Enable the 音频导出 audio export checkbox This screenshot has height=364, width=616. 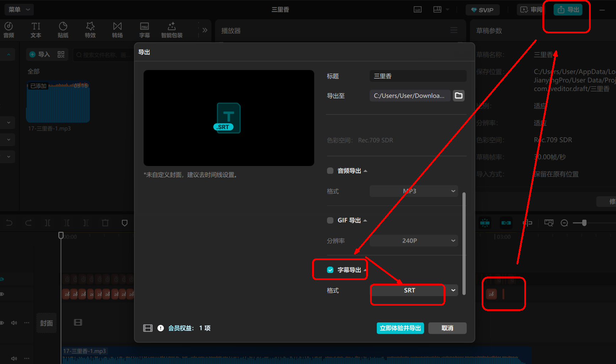(330, 171)
